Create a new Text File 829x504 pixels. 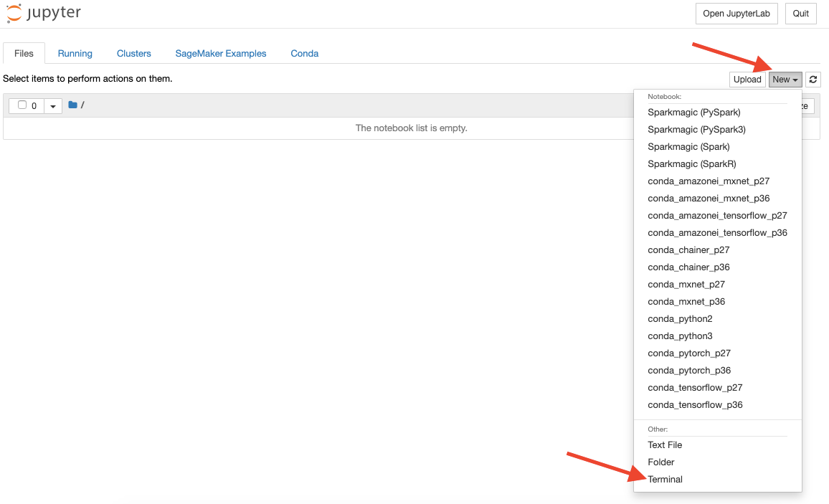click(665, 444)
